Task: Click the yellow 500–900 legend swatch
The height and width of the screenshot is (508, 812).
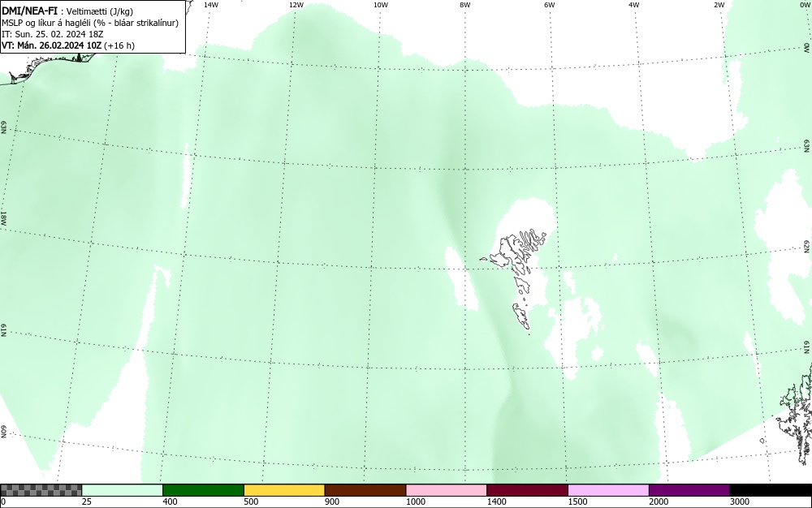Action: coord(284,490)
